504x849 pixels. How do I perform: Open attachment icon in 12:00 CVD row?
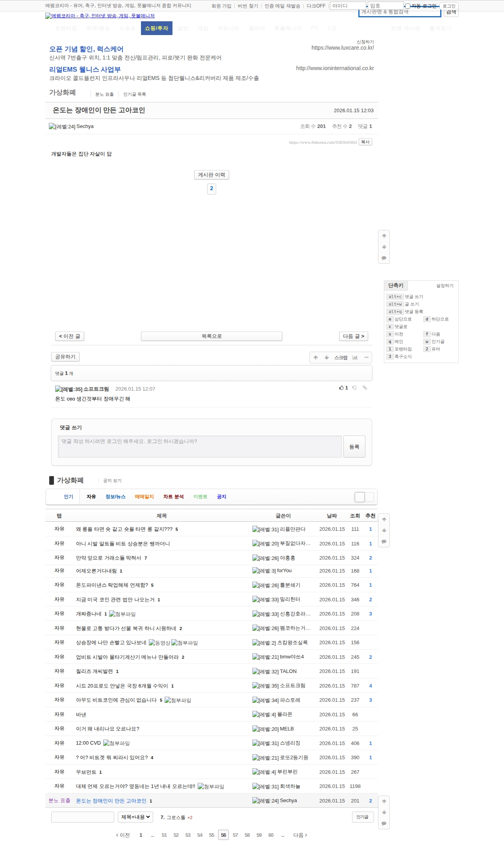click(x=117, y=743)
